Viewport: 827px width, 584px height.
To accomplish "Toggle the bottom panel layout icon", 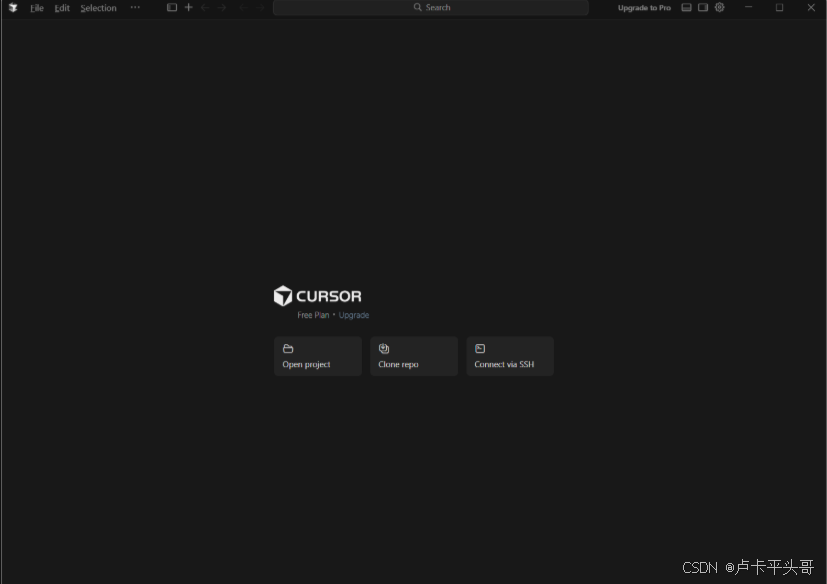I will click(686, 7).
